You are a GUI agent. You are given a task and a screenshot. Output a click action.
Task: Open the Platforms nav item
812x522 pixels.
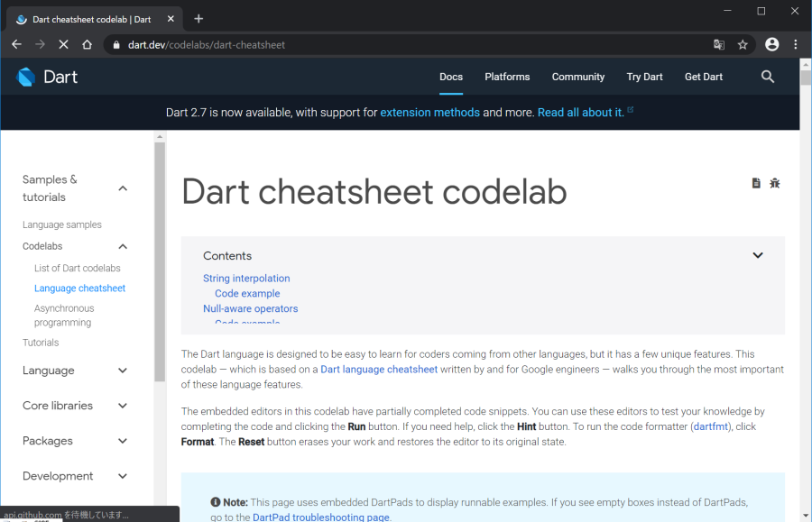[x=507, y=77]
